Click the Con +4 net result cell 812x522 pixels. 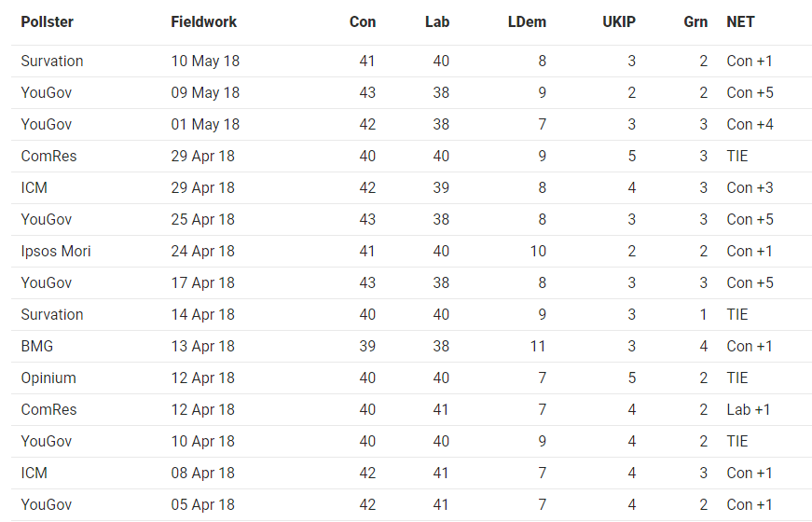(x=750, y=124)
